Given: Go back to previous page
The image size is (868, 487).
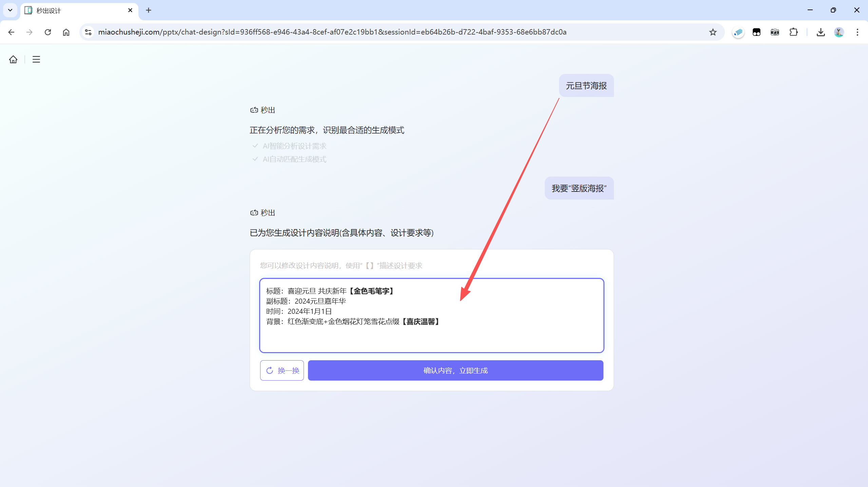Looking at the screenshot, I should pos(11,32).
